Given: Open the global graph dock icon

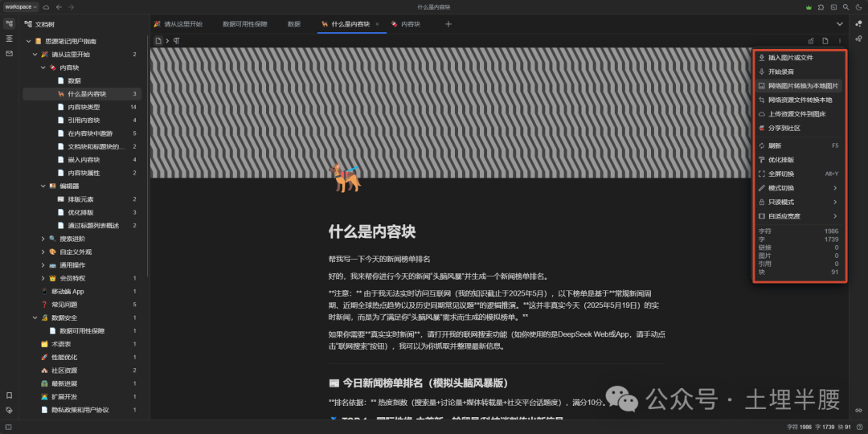Looking at the screenshot, I should [x=858, y=24].
